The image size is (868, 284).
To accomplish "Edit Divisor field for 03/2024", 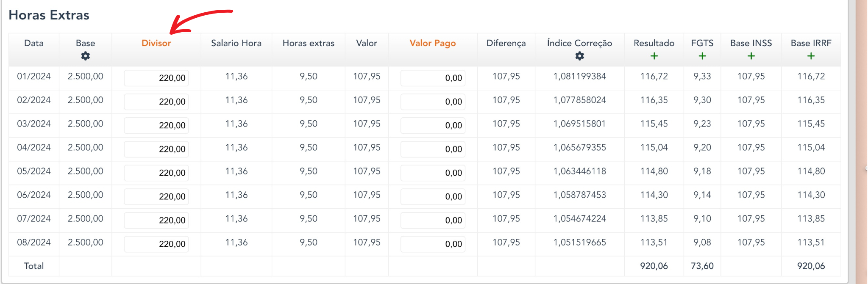I will tap(156, 125).
